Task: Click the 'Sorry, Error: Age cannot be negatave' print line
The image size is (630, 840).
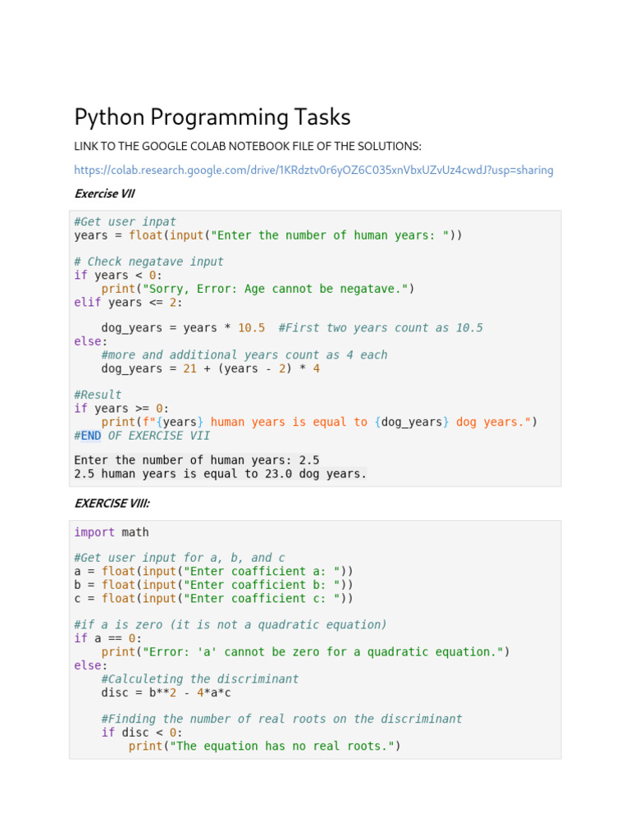Action: [258, 289]
